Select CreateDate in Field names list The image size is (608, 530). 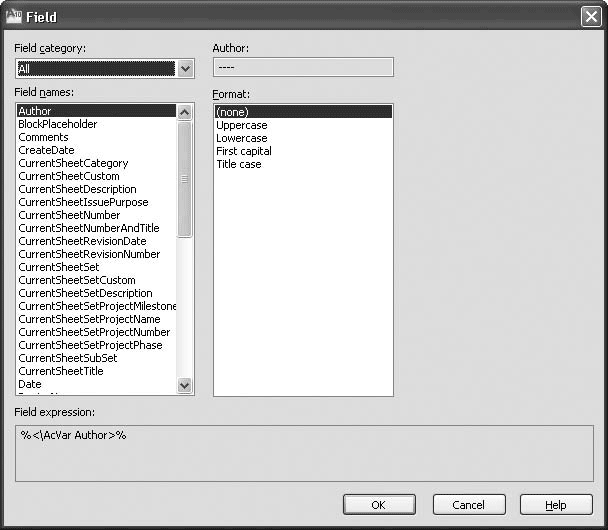pos(46,150)
